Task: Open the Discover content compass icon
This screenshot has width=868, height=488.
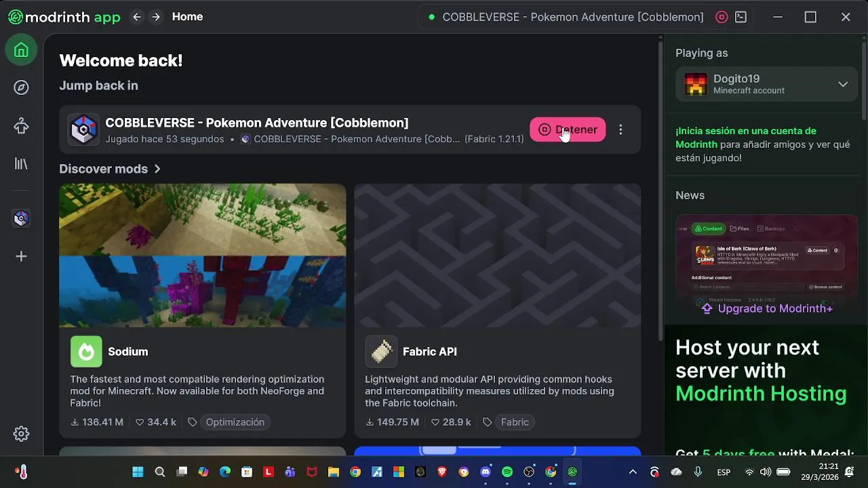Action: (x=21, y=87)
